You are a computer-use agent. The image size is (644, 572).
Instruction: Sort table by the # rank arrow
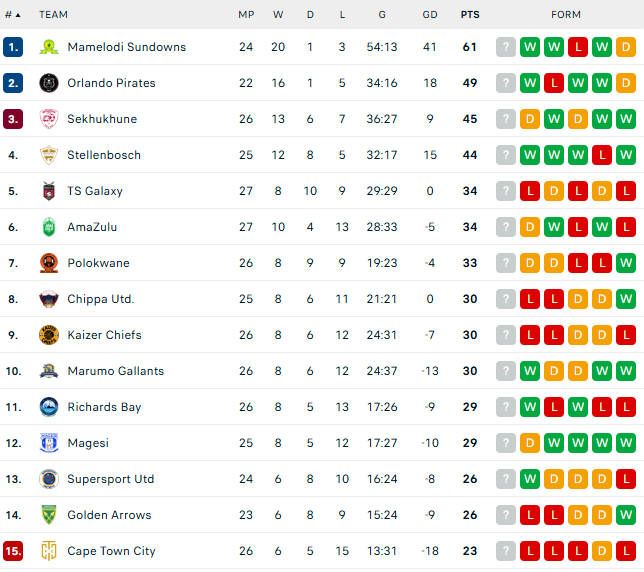[x=13, y=15]
